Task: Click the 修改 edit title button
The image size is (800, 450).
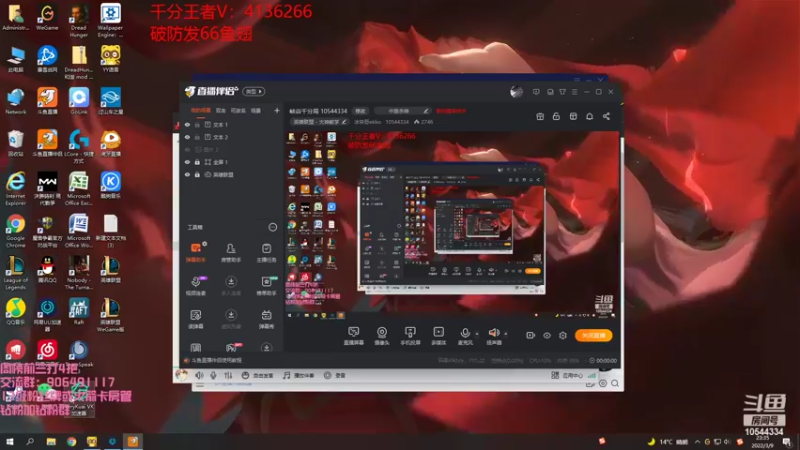Action: (x=360, y=111)
